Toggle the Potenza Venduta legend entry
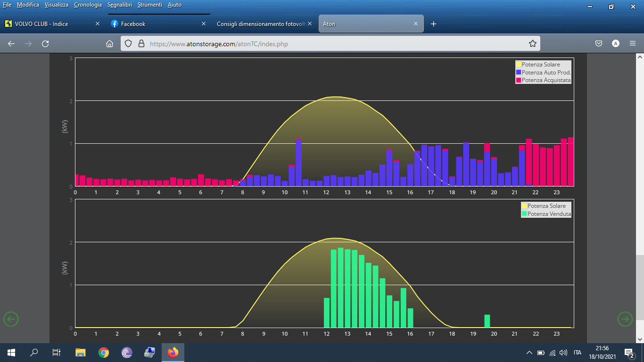Screen dimensions: 644x362 point(546,214)
